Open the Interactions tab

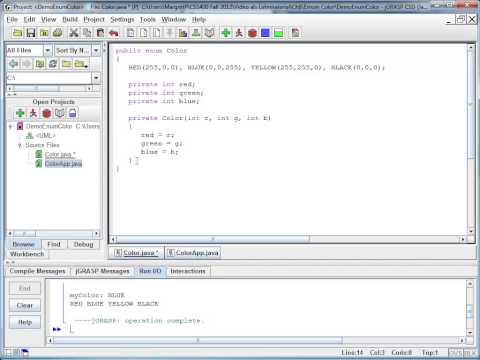coord(188,271)
